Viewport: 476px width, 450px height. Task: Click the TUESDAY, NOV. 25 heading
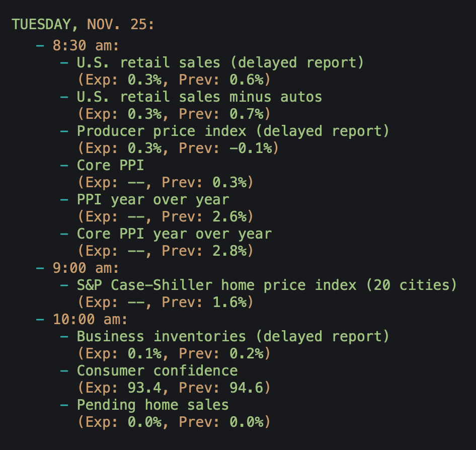83,24
